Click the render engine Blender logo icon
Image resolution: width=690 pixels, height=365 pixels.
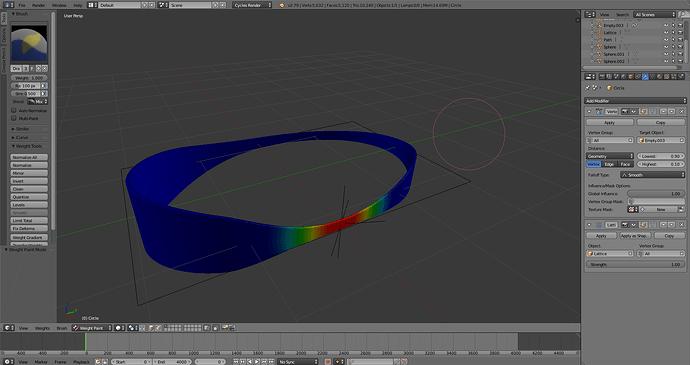point(282,5)
